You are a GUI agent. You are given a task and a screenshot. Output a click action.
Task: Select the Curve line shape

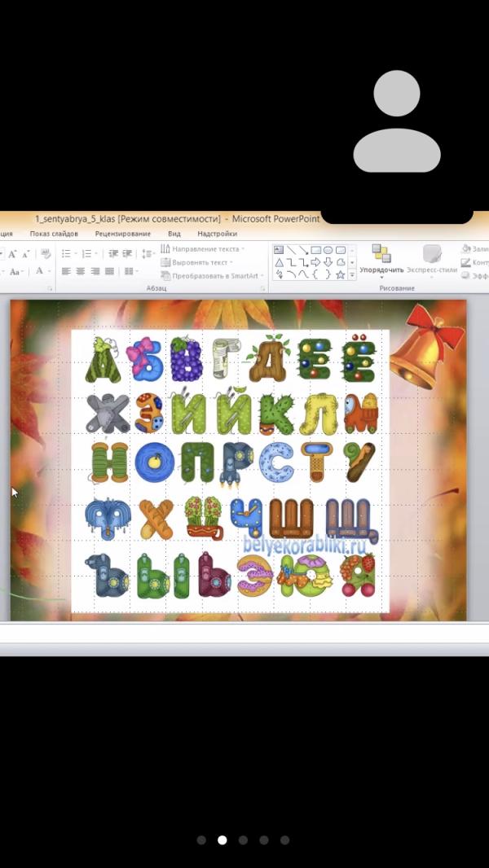(x=303, y=274)
